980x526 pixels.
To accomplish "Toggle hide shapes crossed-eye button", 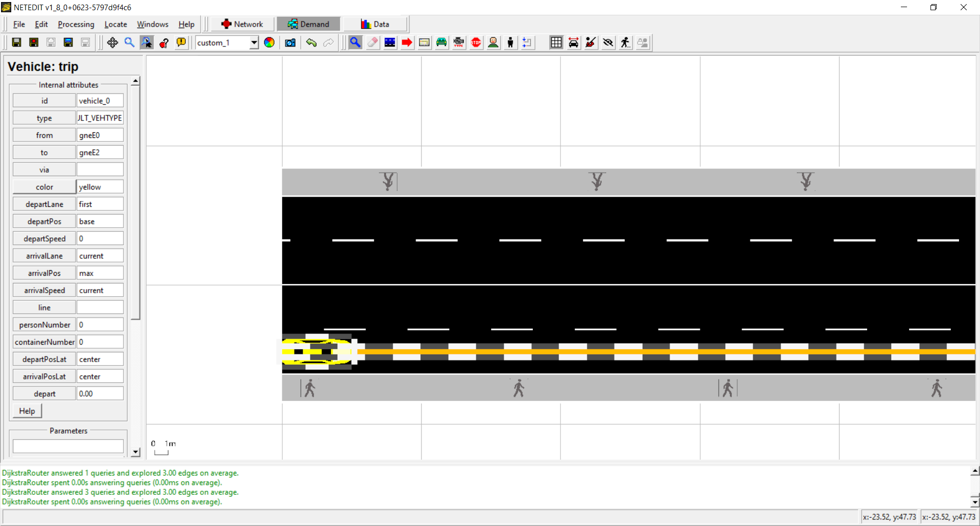I will click(608, 42).
